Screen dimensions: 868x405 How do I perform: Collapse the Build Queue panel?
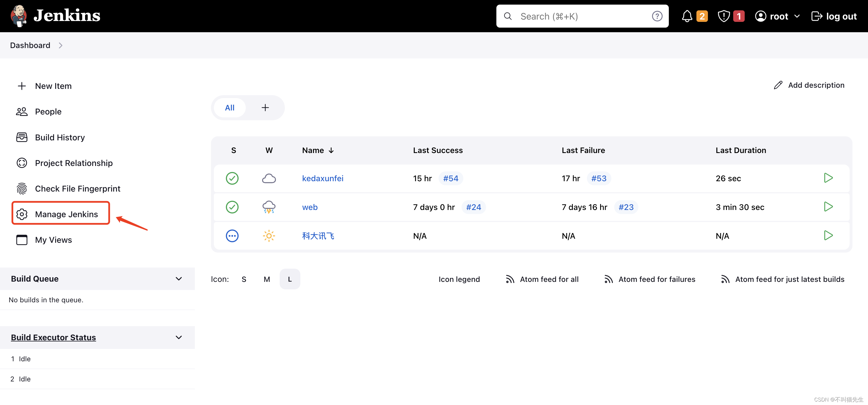click(x=178, y=279)
